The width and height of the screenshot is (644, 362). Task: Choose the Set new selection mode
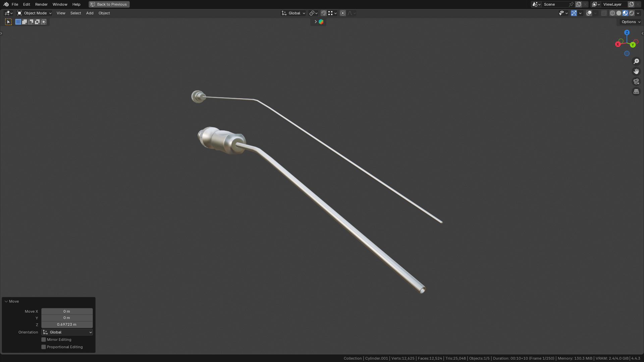[18, 22]
